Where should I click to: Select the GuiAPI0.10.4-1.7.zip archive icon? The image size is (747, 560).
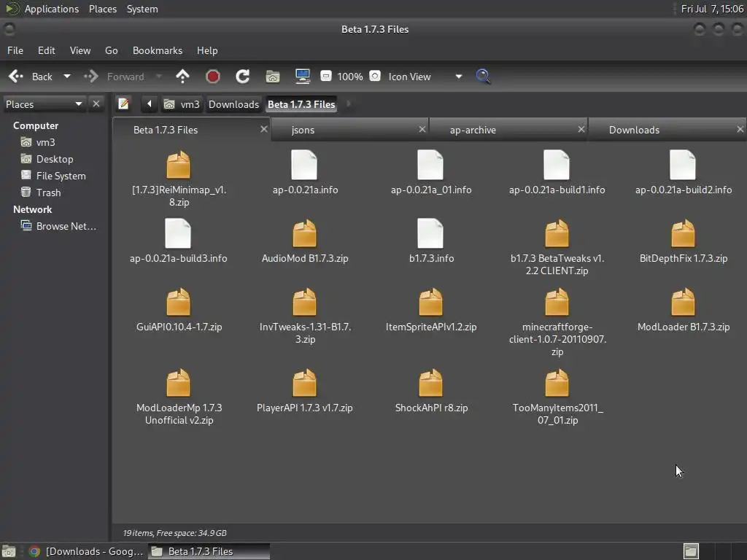click(x=179, y=302)
